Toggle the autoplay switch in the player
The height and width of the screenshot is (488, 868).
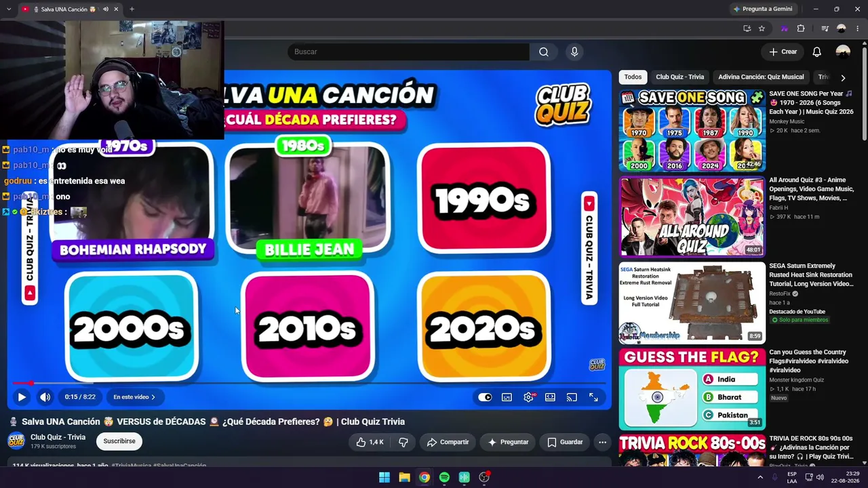tap(485, 397)
